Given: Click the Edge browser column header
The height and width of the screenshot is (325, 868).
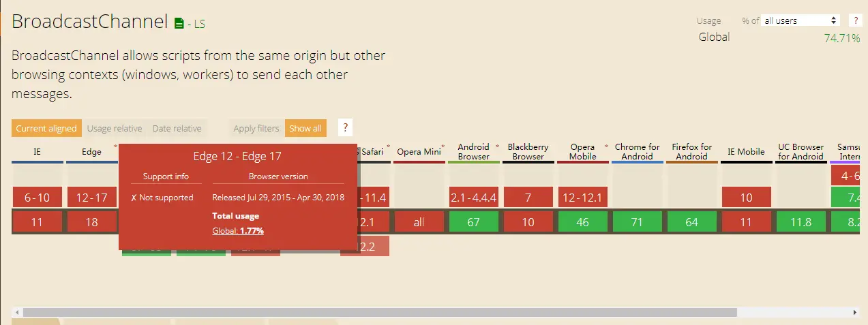Looking at the screenshot, I should pyautogui.click(x=92, y=152).
